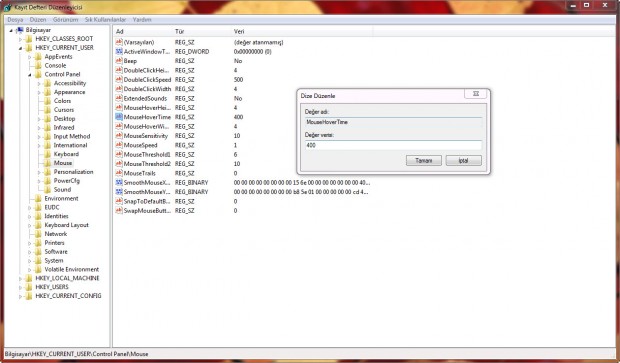
Task: Select the MouseThreshold2 value name
Action: (x=147, y=164)
